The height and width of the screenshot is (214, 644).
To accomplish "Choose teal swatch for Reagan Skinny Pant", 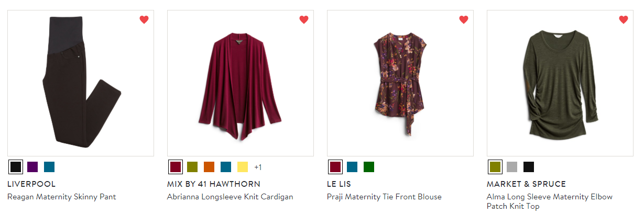I will click(x=49, y=167).
